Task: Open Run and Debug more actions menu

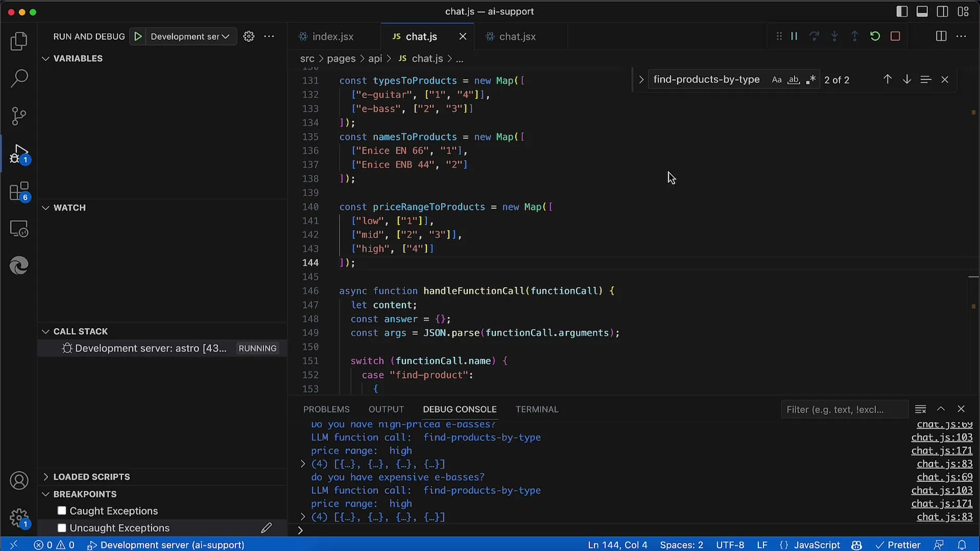Action: [269, 36]
